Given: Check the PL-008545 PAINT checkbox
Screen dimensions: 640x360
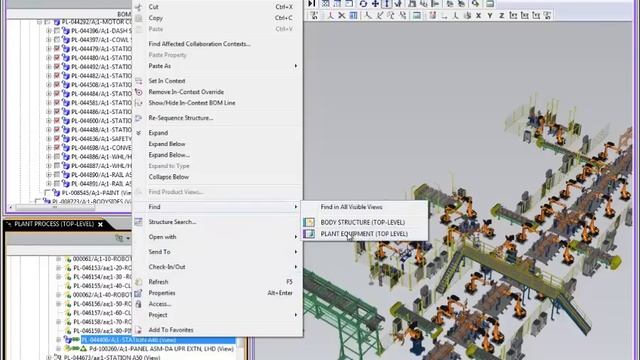Looking at the screenshot, I should [47, 193].
